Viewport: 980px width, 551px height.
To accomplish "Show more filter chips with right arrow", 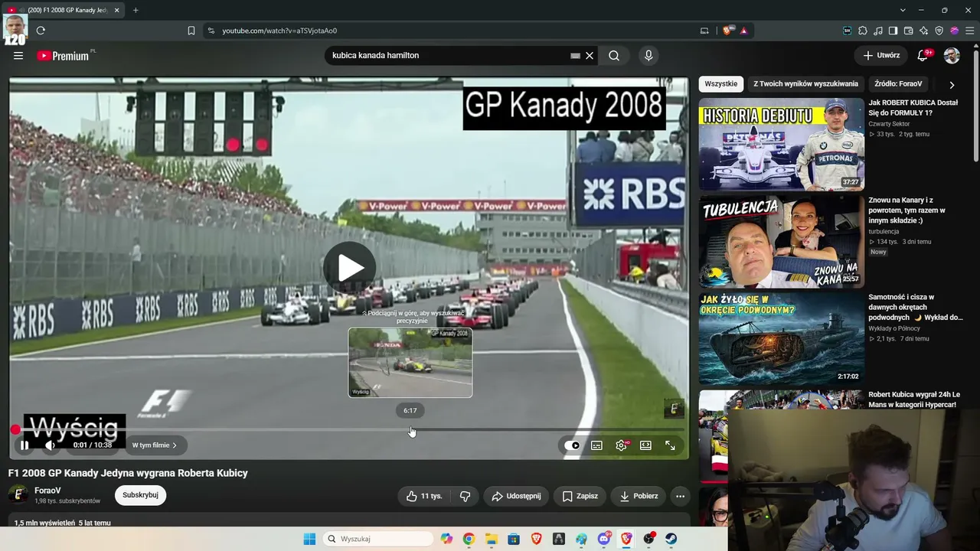I will 952,85.
